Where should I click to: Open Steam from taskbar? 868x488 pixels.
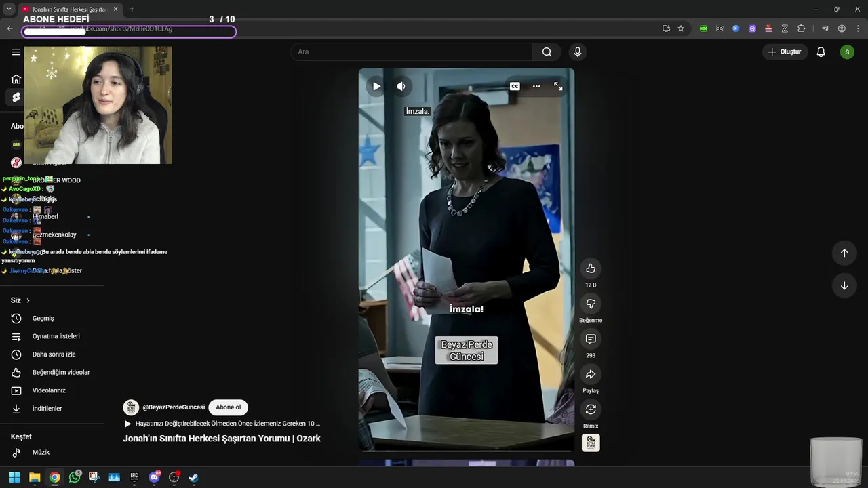tap(193, 477)
